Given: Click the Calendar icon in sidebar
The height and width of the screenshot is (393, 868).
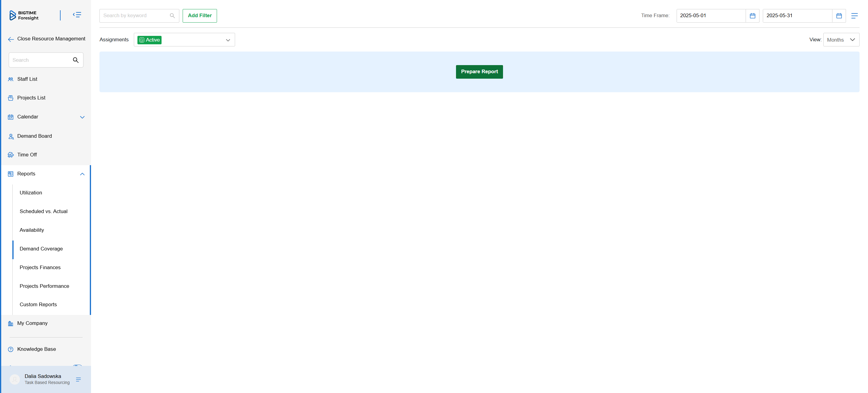Looking at the screenshot, I should coord(11,117).
